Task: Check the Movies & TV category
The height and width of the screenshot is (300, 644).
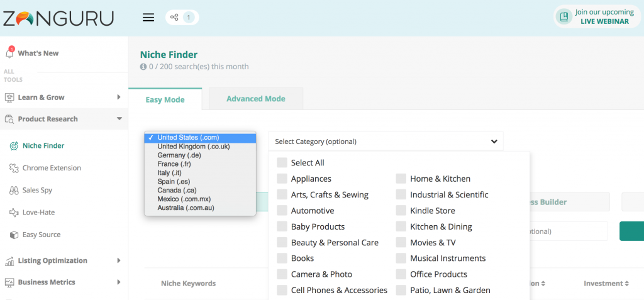Action: (x=401, y=243)
